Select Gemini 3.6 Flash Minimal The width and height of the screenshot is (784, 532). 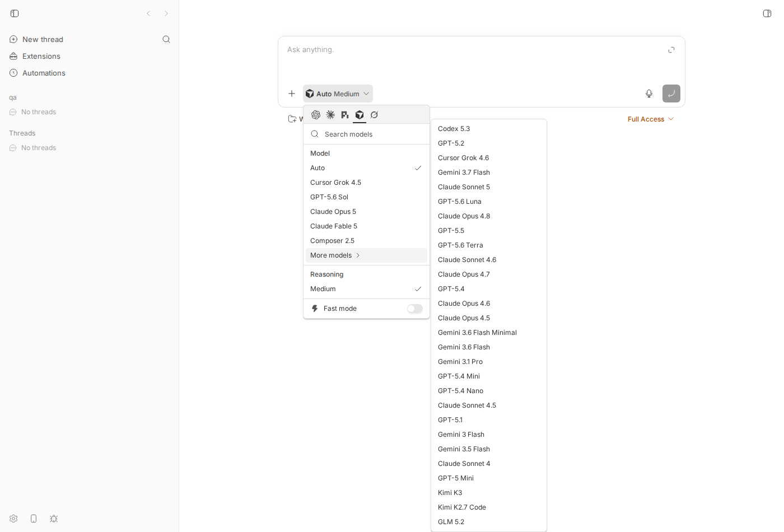[x=489, y=333]
